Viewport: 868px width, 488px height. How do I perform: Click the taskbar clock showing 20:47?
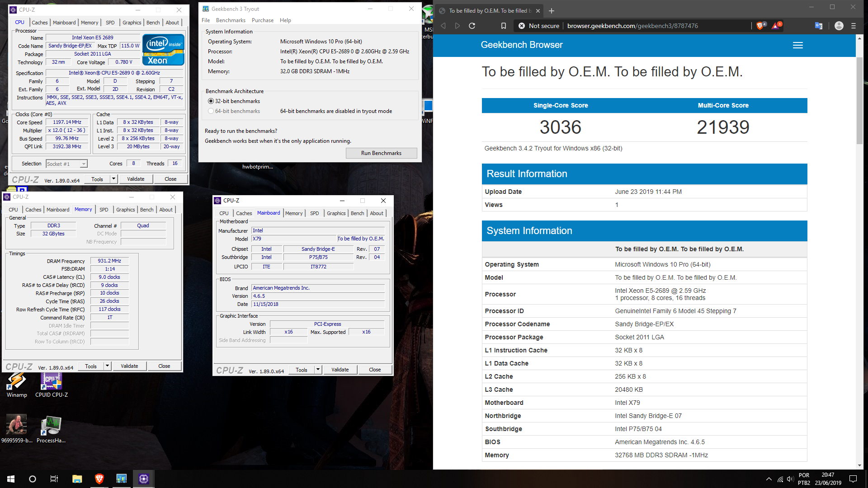(828, 479)
